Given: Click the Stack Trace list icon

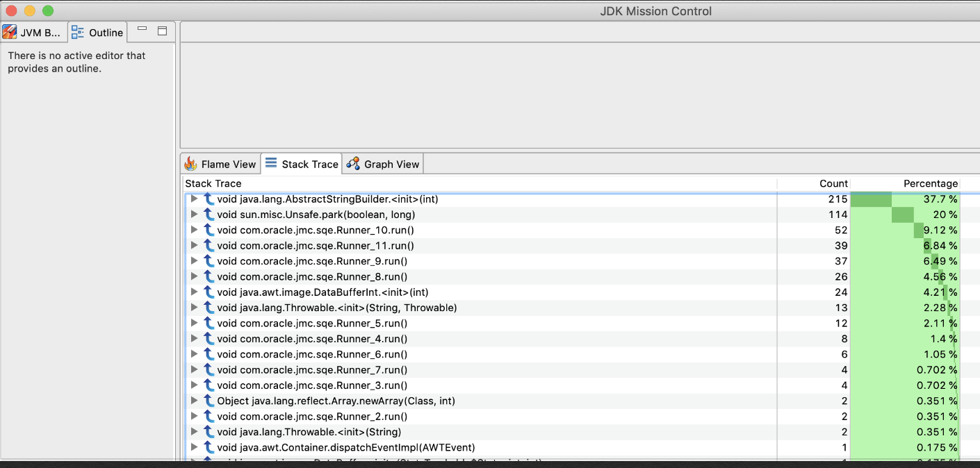Looking at the screenshot, I should (x=271, y=164).
